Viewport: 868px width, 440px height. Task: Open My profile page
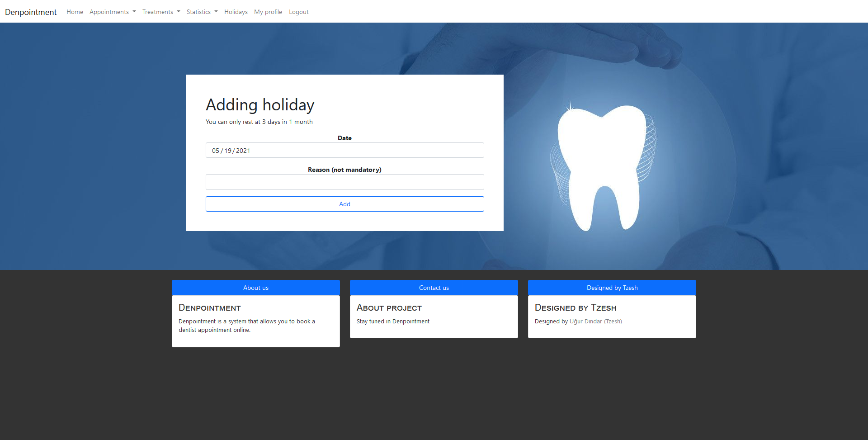click(x=268, y=12)
